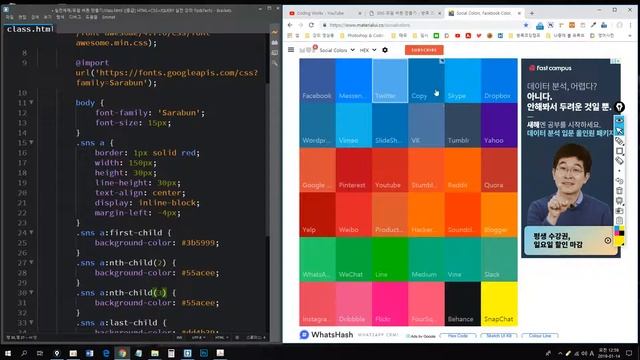Reload the browser page
Screen dimensions: 640x360
click(311, 25)
